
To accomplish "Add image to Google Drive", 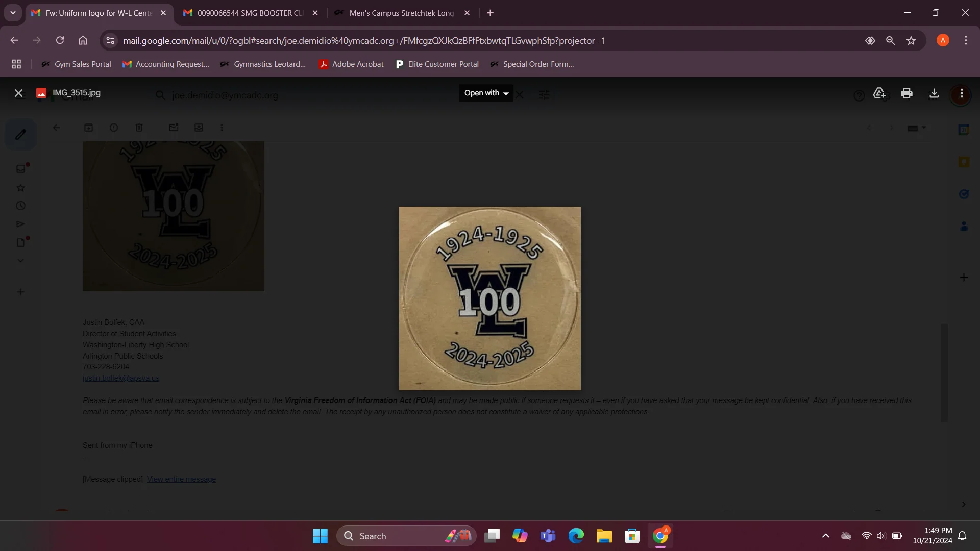I will pos(879,93).
